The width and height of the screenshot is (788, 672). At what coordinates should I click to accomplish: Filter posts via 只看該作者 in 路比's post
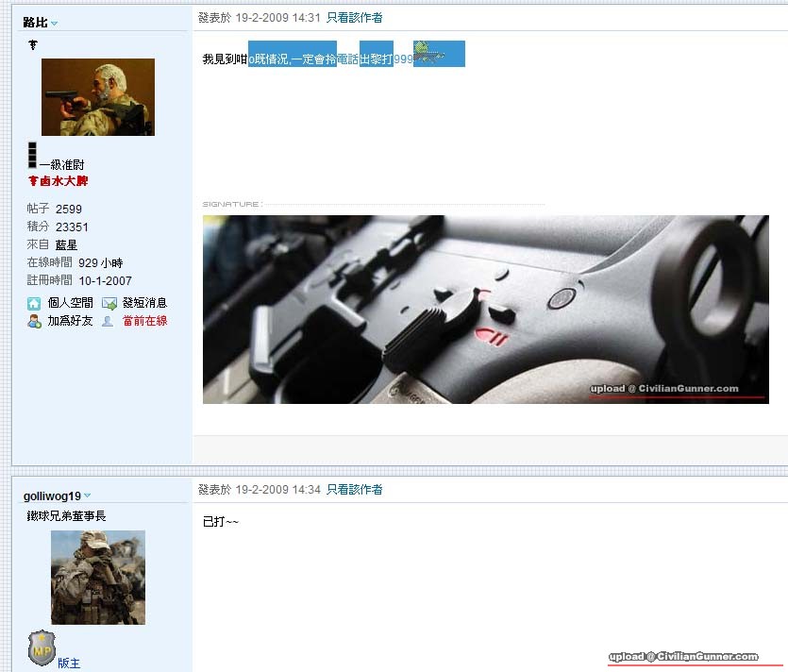click(354, 17)
